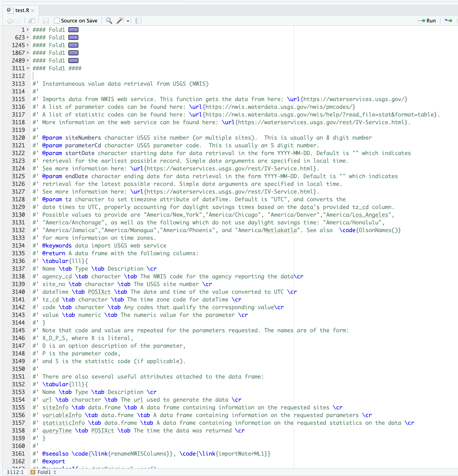Screen dimensions: 458x476
Task: Save the current file
Action: (x=46, y=21)
